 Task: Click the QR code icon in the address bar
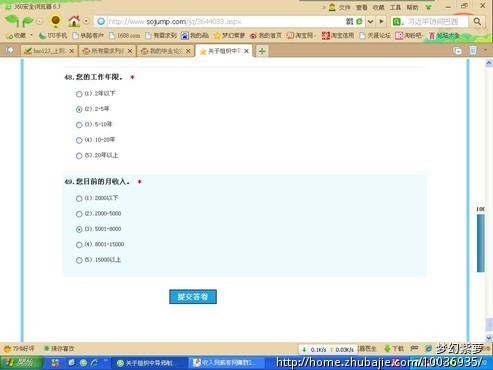click(x=349, y=22)
